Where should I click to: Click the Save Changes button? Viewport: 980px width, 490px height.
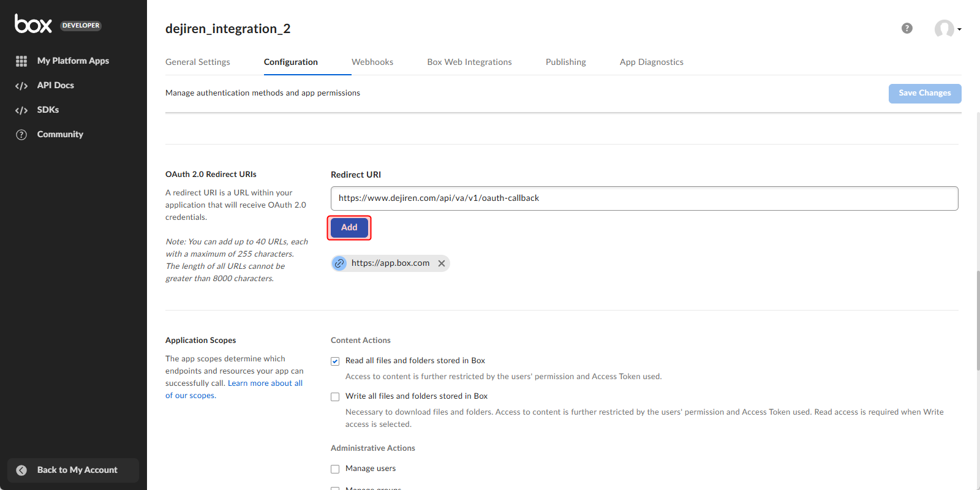click(x=925, y=93)
